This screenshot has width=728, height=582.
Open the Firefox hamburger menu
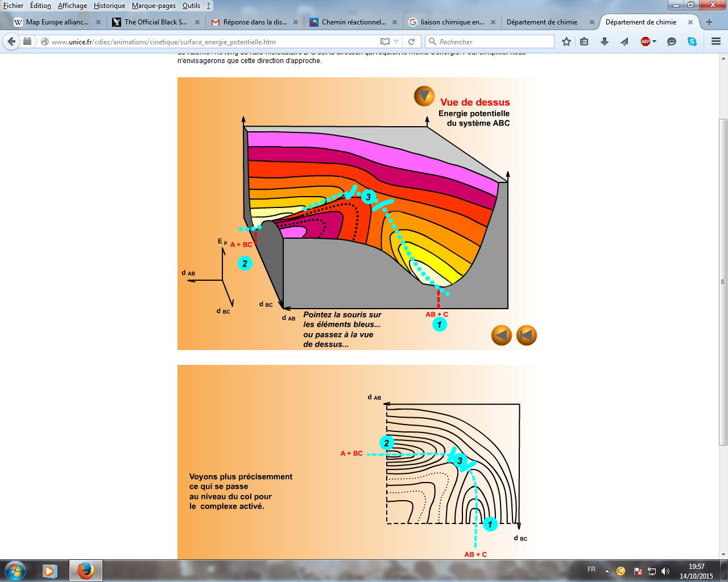click(716, 41)
